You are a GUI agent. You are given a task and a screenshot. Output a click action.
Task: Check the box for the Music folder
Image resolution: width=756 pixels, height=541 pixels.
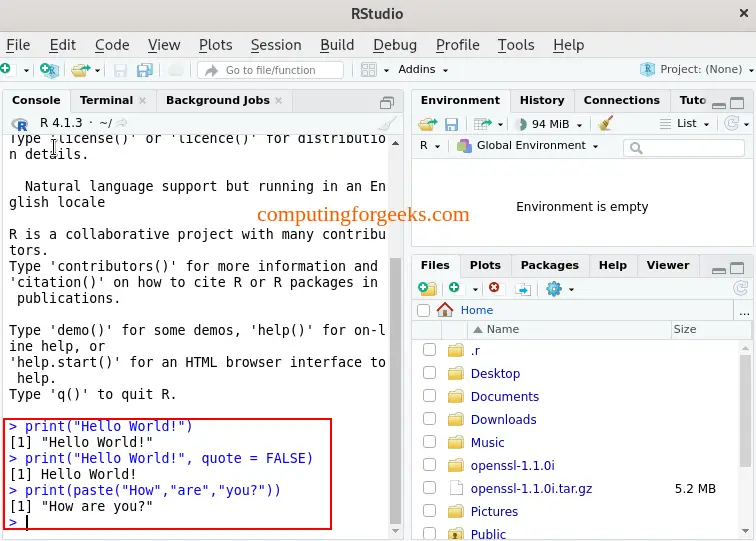coord(429,442)
